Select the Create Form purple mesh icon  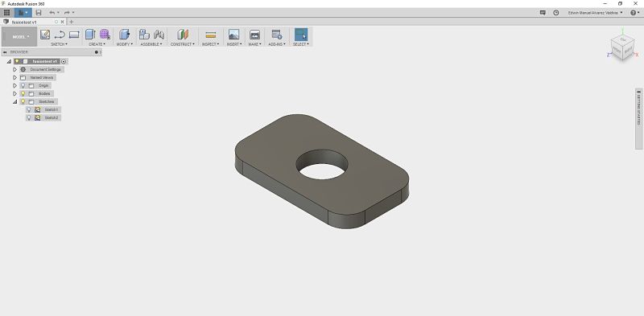click(105, 35)
